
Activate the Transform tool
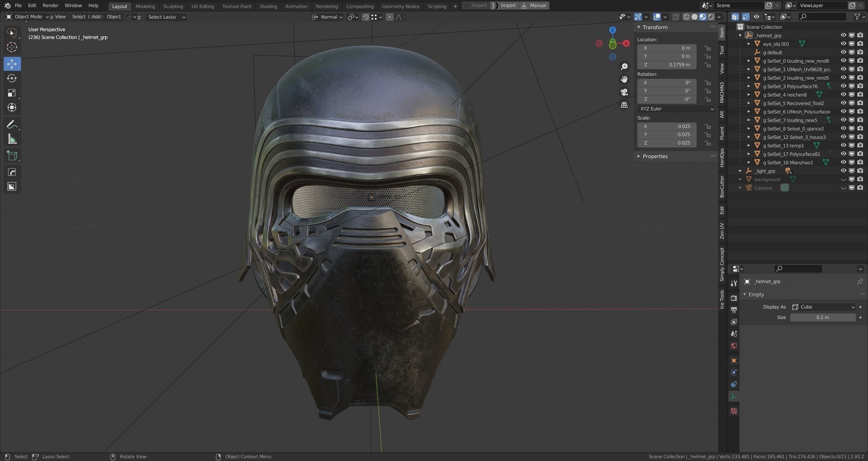point(12,107)
